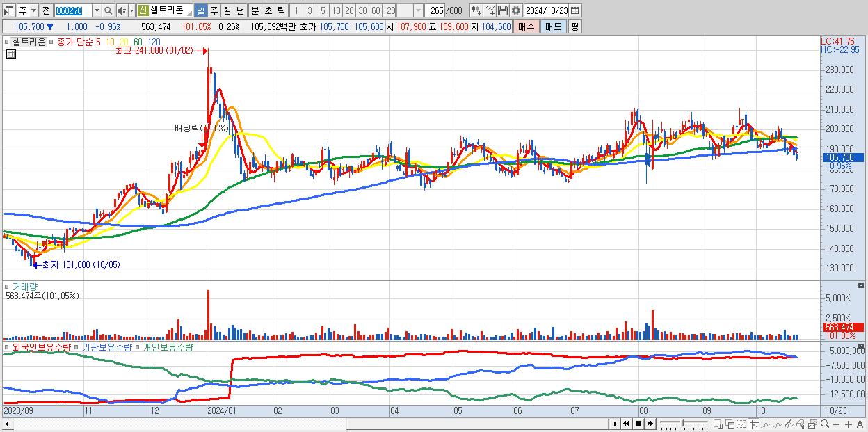Image resolution: width=868 pixels, height=432 pixels.
Task: Select the 3 interval tab
Action: pos(310,10)
